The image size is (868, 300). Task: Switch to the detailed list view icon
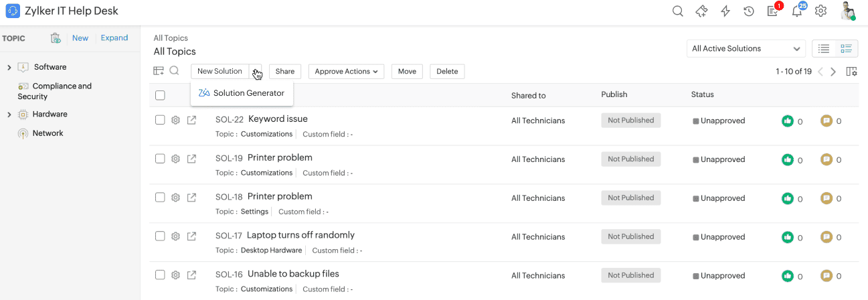pyautogui.click(x=847, y=49)
